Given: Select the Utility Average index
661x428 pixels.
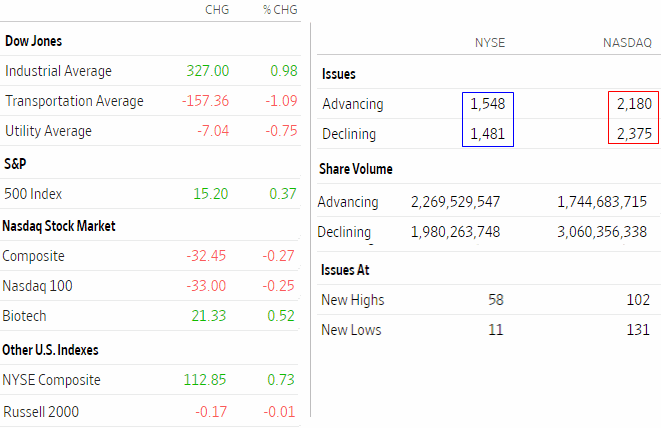Looking at the screenshot, I should [x=48, y=131].
